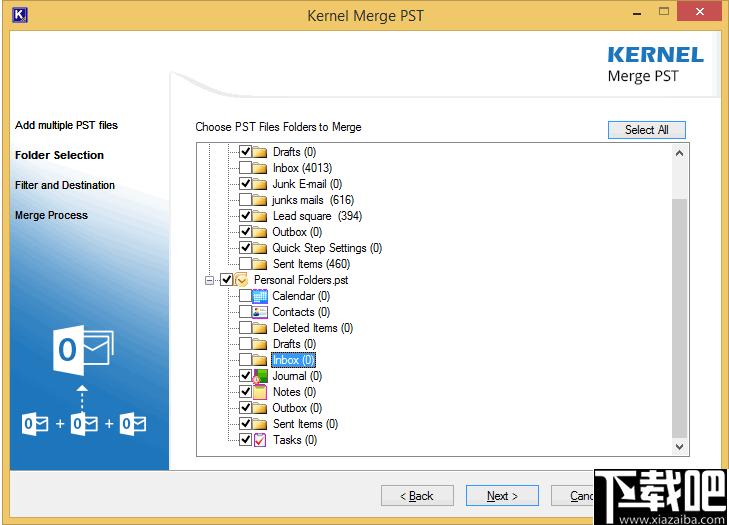
Task: Check the Contacts (0) checkbox
Action: click(x=245, y=312)
